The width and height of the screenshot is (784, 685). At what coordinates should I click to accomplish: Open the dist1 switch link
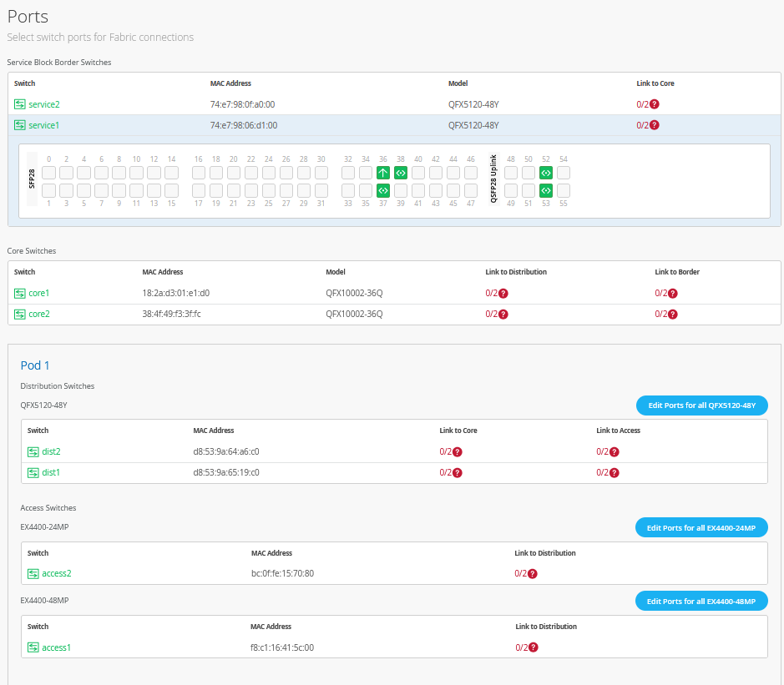(x=51, y=472)
